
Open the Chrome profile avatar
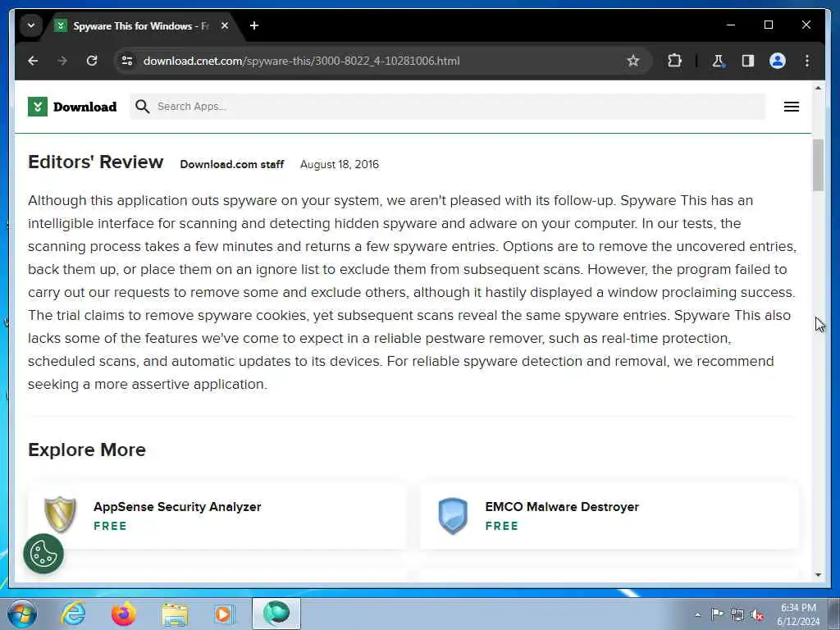click(x=778, y=61)
